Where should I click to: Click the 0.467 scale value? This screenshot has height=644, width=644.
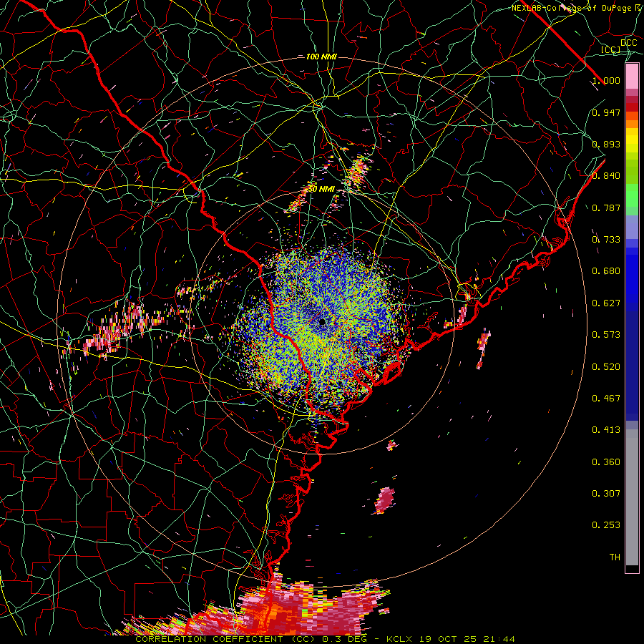coord(606,399)
